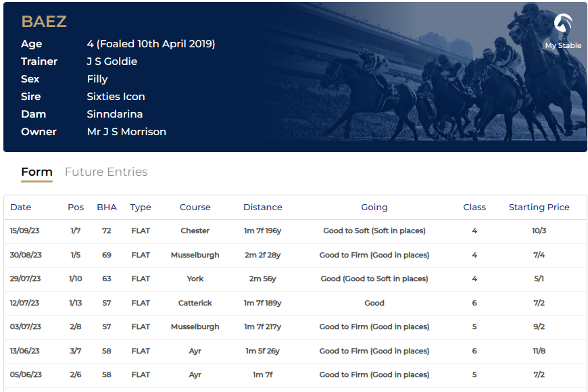Open the 30/08/23 Musselburgh race row
The height and width of the screenshot is (392, 588).
195,255
